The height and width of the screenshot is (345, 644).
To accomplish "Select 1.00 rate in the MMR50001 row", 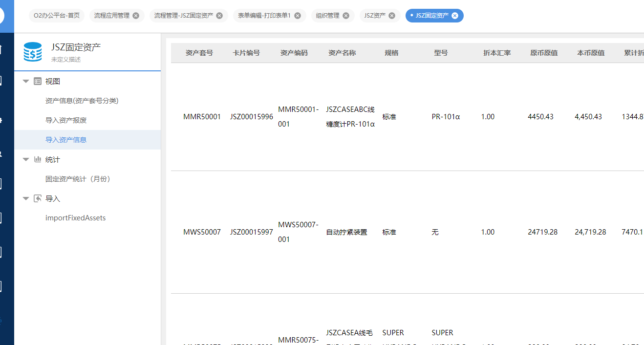I will tap(488, 117).
